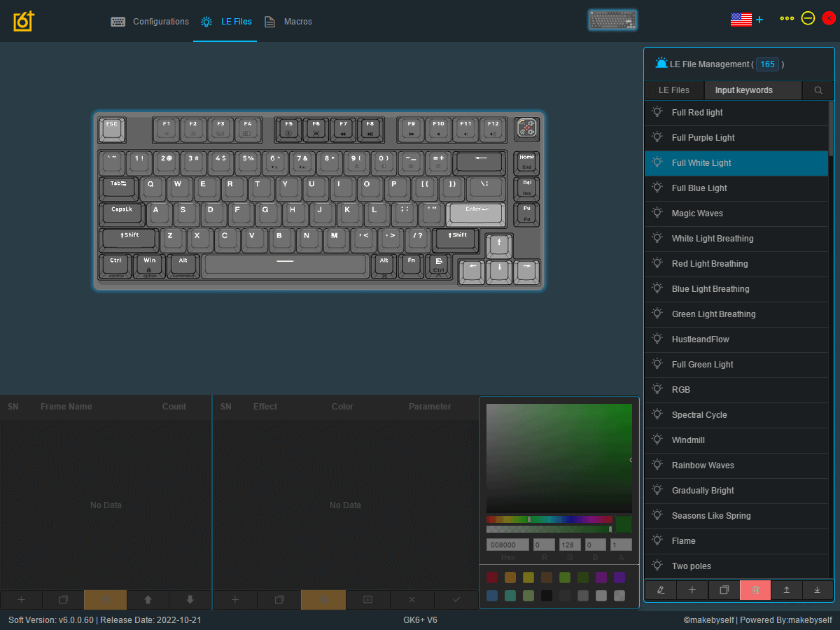Switch to the LE Files top tab

pyautogui.click(x=225, y=22)
